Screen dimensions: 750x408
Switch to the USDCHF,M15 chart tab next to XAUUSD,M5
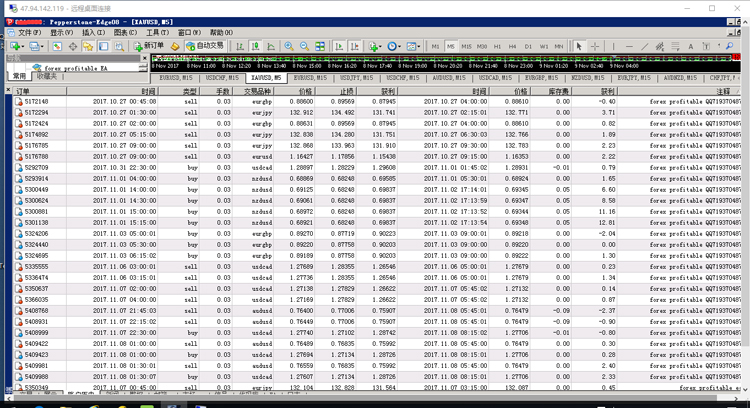click(222, 77)
